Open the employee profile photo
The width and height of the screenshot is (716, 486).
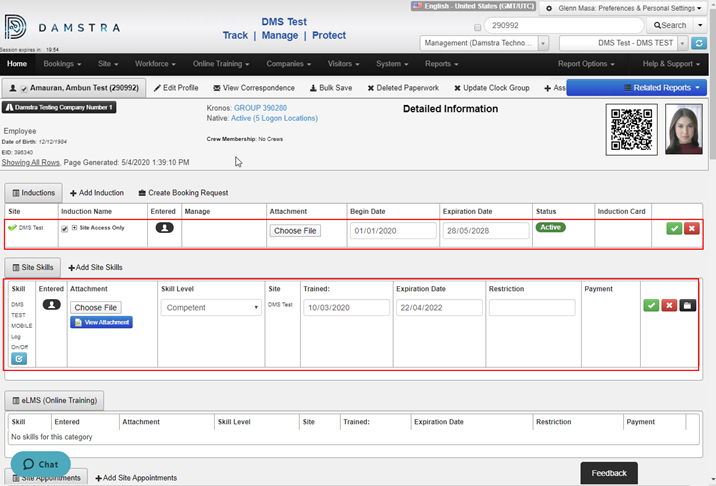point(684,129)
